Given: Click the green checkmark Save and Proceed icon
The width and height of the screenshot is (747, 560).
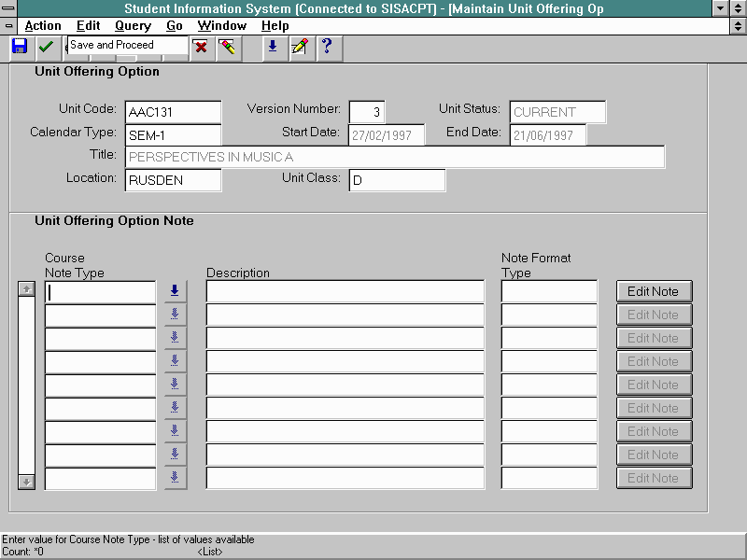Looking at the screenshot, I should coord(47,47).
